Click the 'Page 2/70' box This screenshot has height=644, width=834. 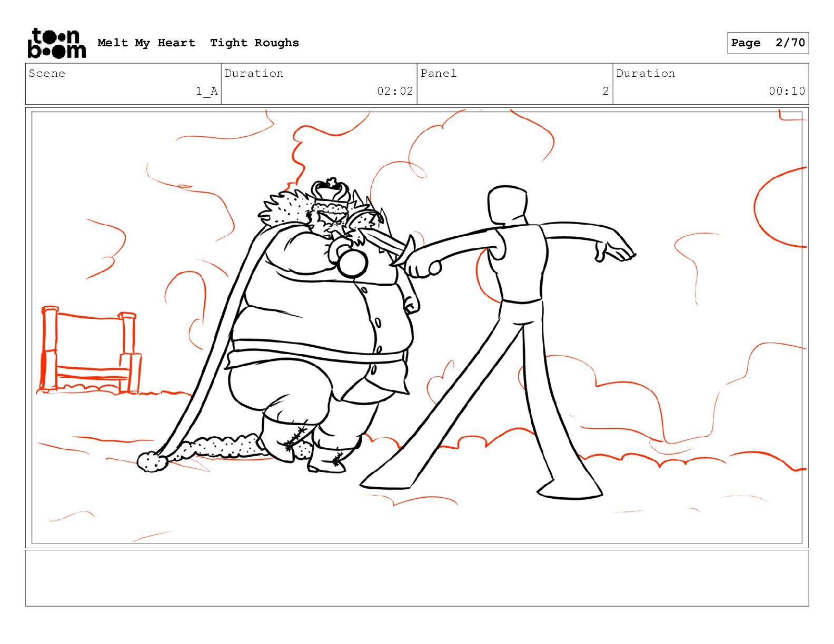768,43
